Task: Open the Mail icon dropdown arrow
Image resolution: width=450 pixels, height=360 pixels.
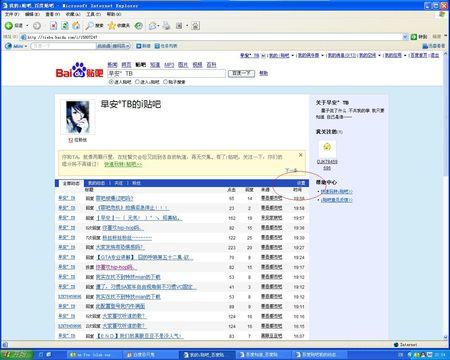Action: (159, 26)
